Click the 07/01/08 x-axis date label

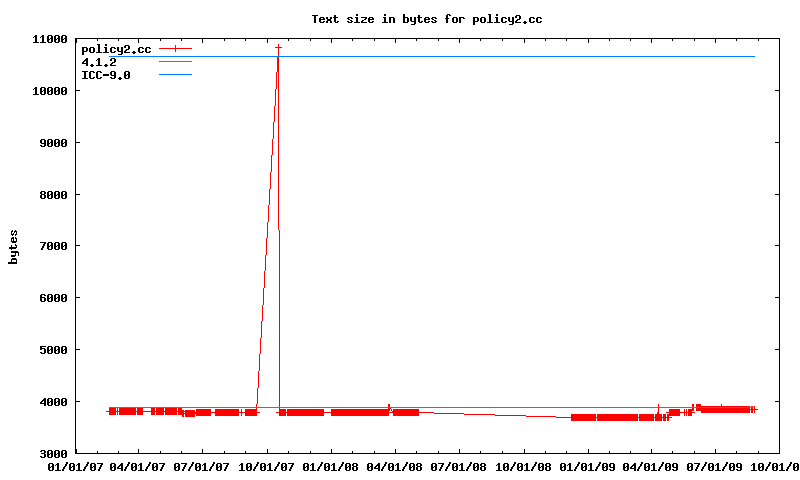(458, 466)
